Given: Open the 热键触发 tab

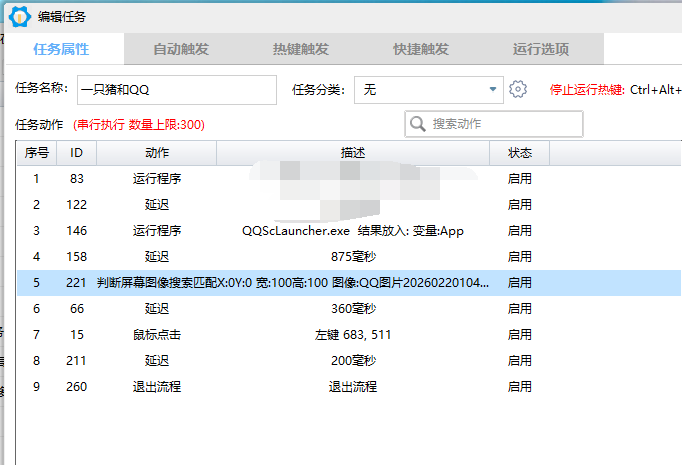Looking at the screenshot, I should [x=300, y=49].
